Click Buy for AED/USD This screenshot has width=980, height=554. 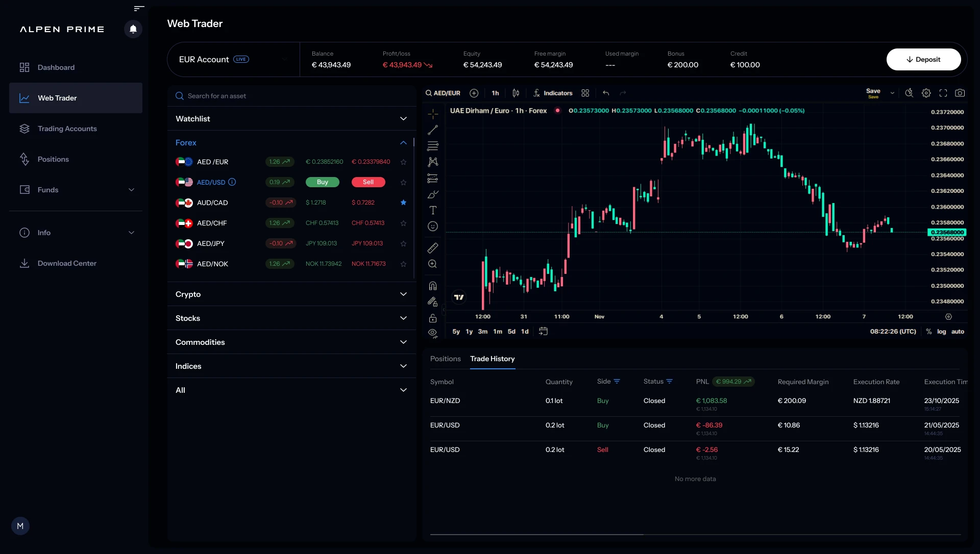point(323,182)
